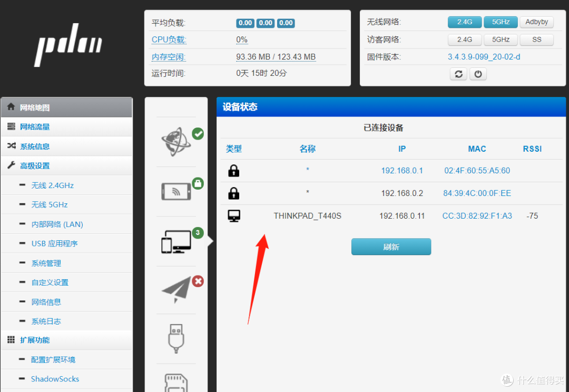Image resolution: width=569 pixels, height=392 pixels.
Task: Click the circular arrows reboot icon button
Action: tap(459, 74)
